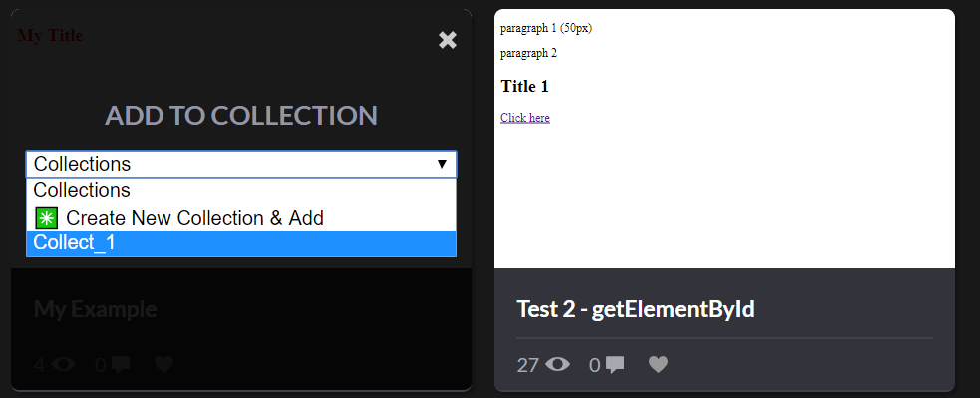The image size is (980, 398).
Task: Click the eye views icon on My Example
Action: (x=63, y=364)
